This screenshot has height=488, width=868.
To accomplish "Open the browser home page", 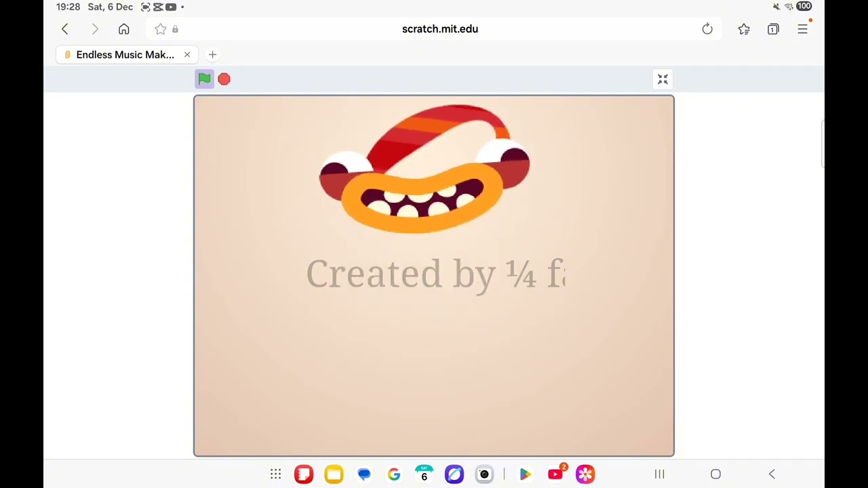I will coord(123,29).
